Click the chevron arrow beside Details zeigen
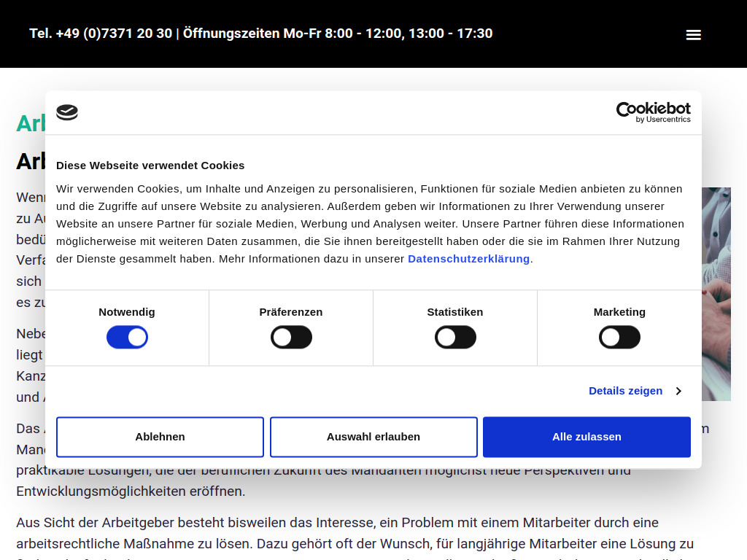This screenshot has height=560, width=747. click(x=678, y=390)
